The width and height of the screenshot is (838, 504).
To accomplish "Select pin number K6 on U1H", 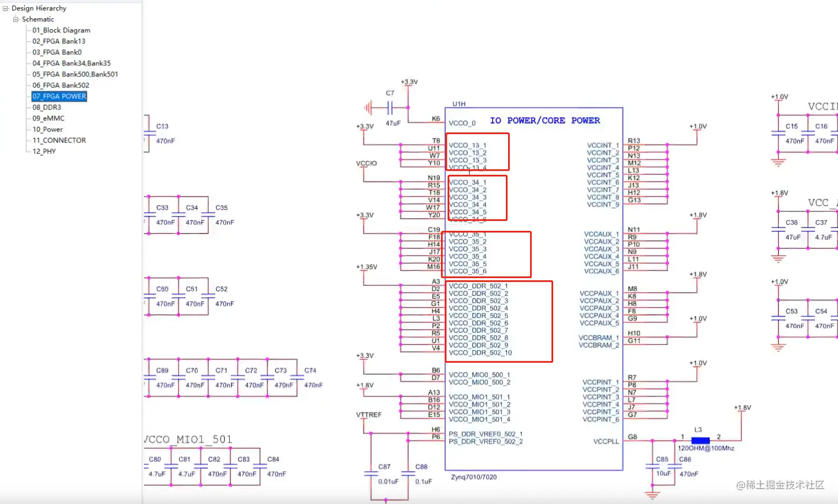I will click(436, 119).
